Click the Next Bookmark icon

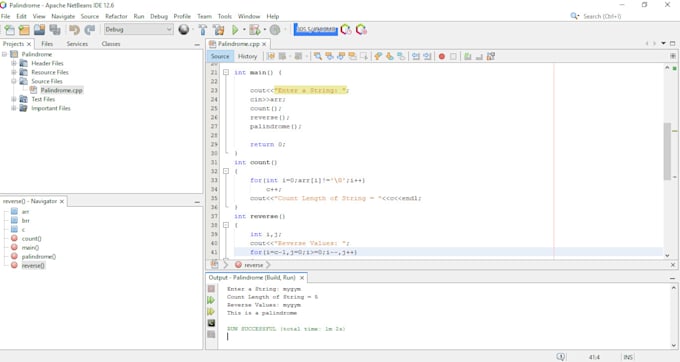click(x=389, y=56)
